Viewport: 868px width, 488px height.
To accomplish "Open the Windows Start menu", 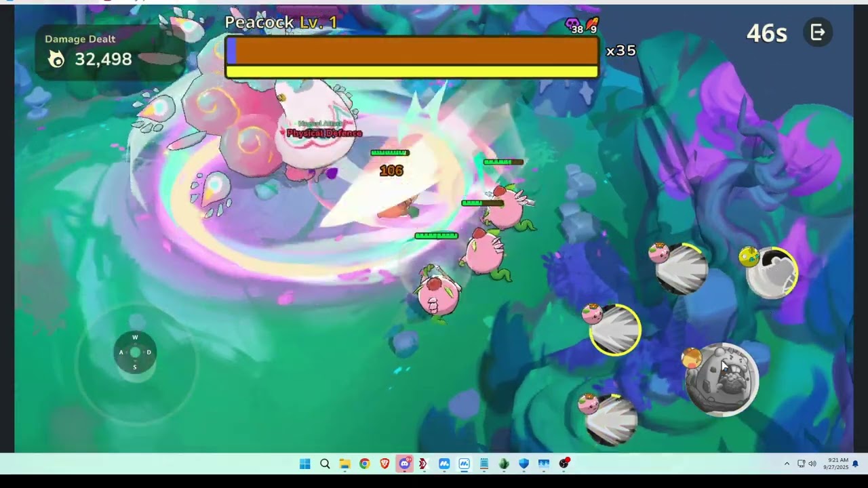I will pyautogui.click(x=305, y=464).
